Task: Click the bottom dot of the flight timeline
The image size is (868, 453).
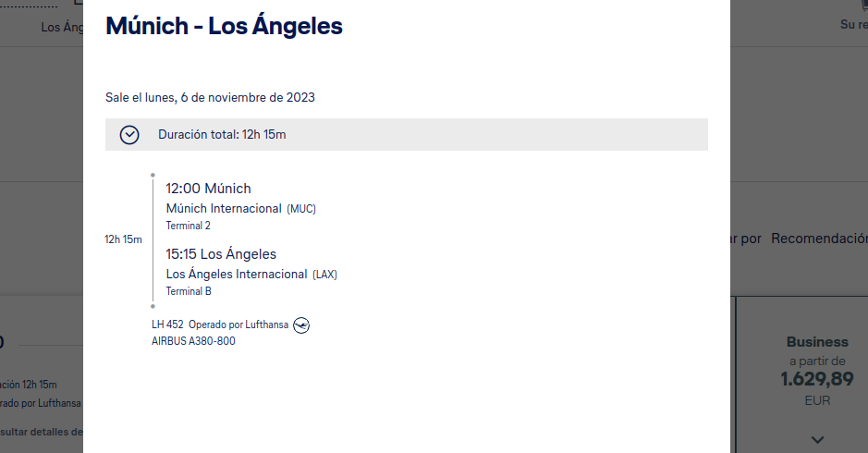Action: (153, 306)
